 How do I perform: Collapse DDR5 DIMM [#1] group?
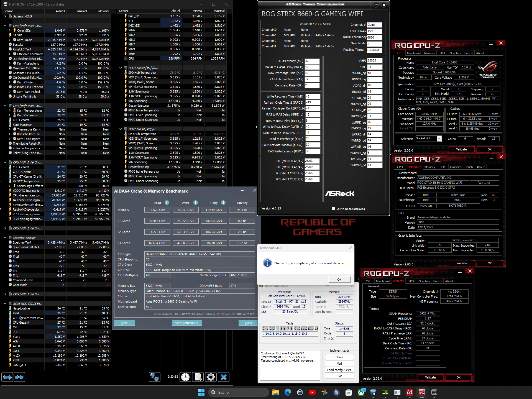(x=121, y=68)
